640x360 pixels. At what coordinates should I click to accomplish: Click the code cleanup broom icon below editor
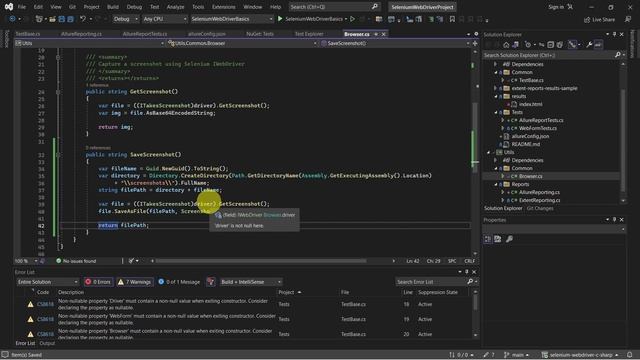click(131, 261)
